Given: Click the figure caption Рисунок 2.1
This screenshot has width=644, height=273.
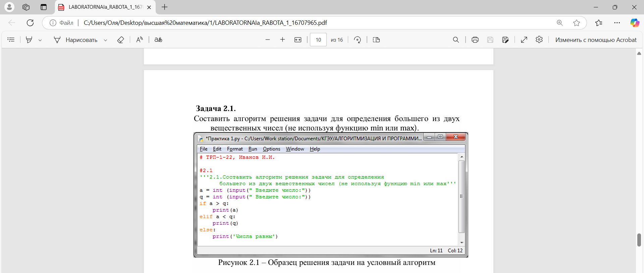Looking at the screenshot, I should point(327,262).
